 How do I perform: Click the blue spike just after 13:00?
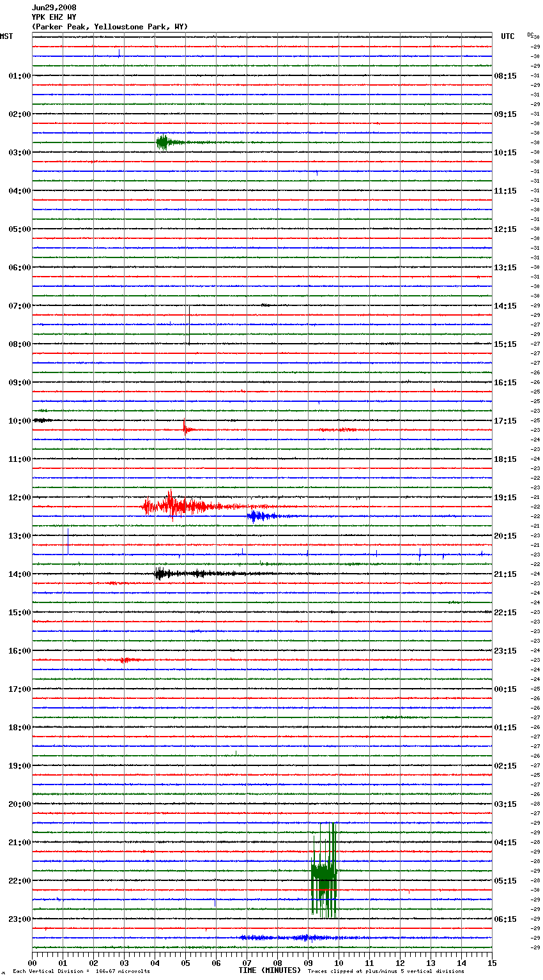68,542
